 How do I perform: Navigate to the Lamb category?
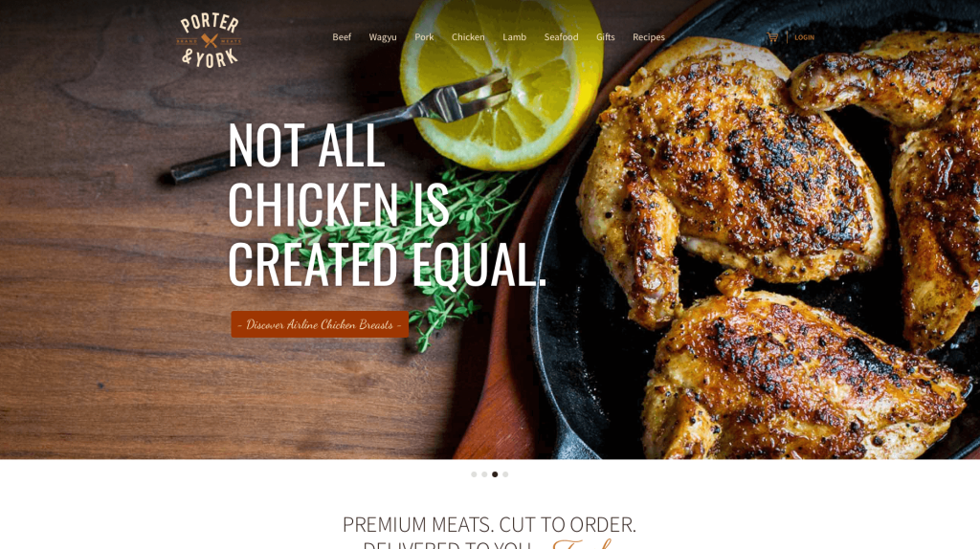pyautogui.click(x=514, y=37)
